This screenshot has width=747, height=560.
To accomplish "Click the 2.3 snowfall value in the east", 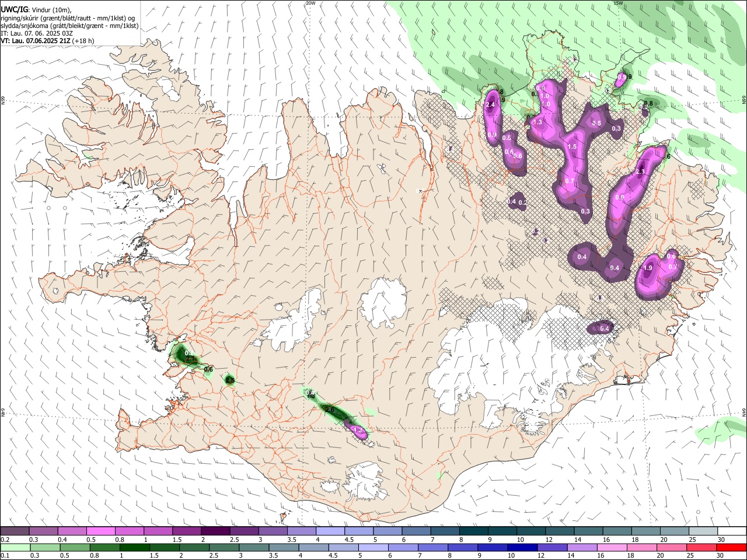I will (640, 171).
